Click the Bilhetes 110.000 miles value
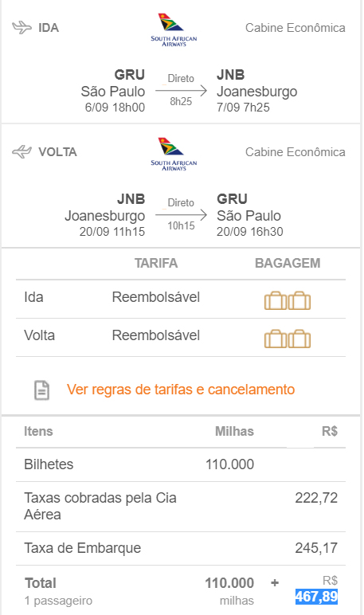The height and width of the screenshot is (615, 364). click(x=230, y=464)
